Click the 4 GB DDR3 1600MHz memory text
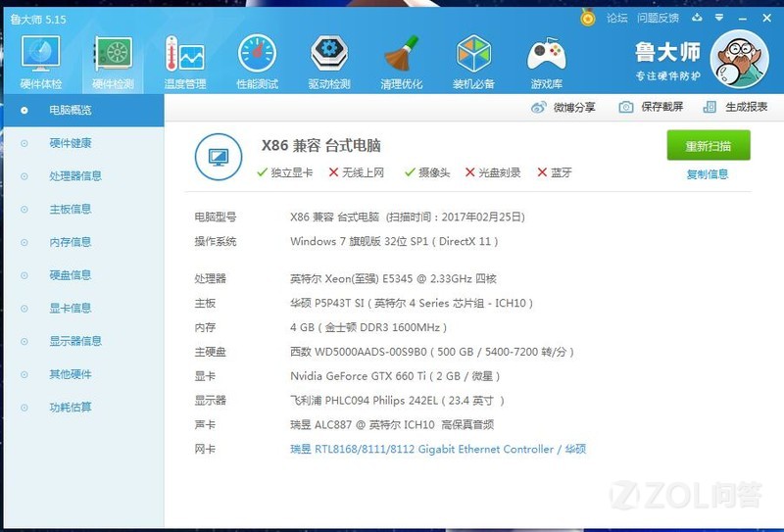This screenshot has width=784, height=532. (x=368, y=327)
